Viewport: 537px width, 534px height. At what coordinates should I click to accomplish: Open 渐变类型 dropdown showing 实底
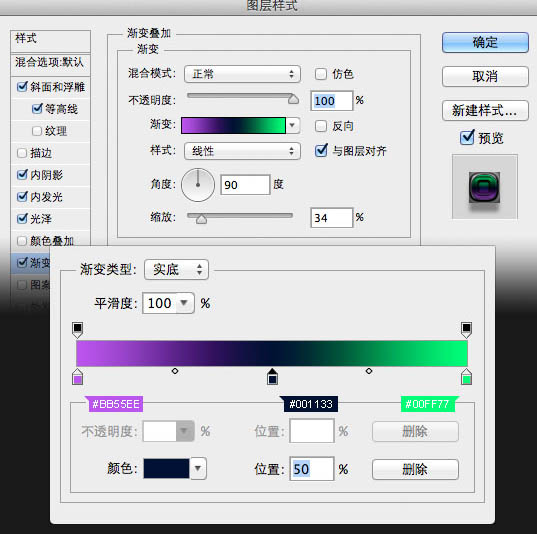point(176,270)
